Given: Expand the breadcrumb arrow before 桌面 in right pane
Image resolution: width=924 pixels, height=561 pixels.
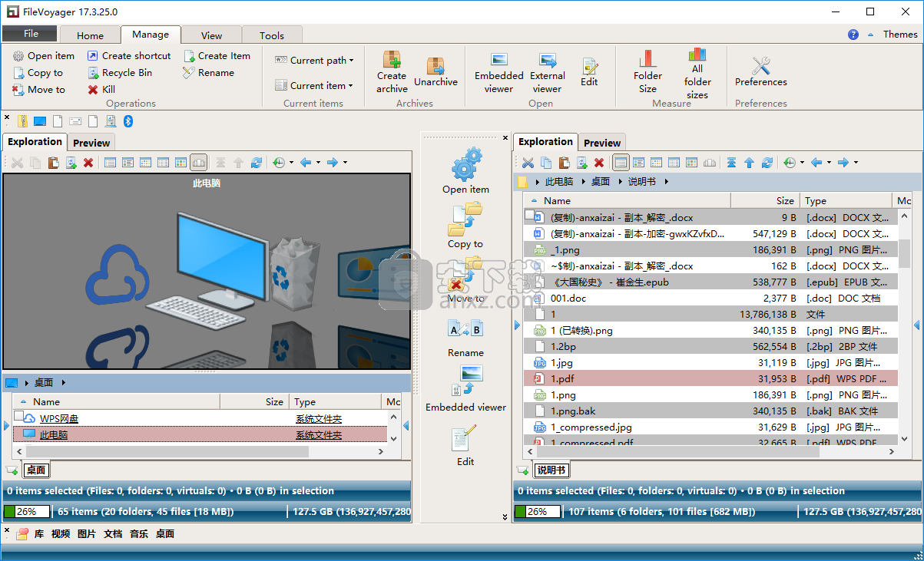Looking at the screenshot, I should tap(583, 182).
